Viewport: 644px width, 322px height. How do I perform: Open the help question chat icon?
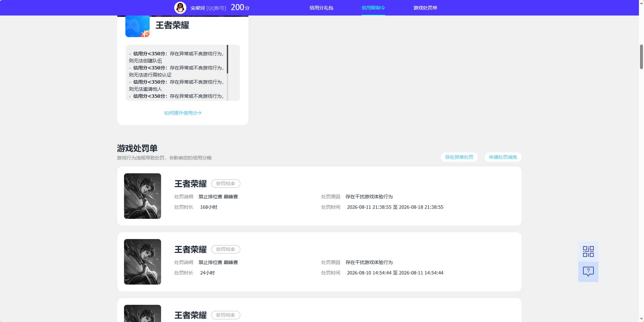point(588,272)
